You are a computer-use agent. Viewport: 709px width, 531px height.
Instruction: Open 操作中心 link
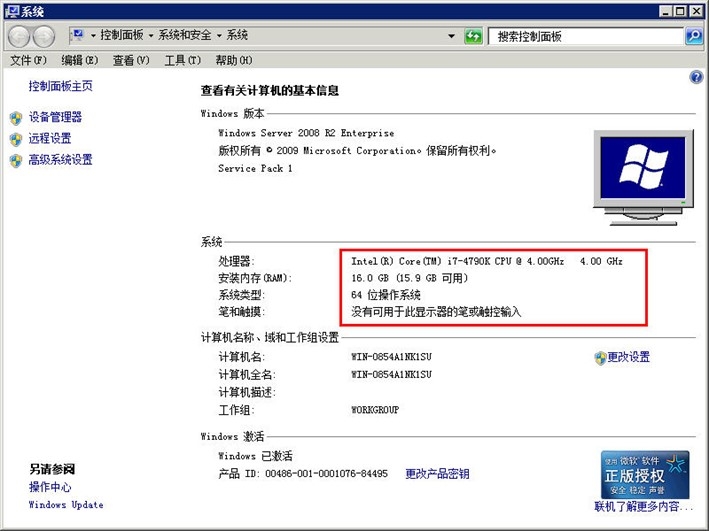click(x=50, y=487)
